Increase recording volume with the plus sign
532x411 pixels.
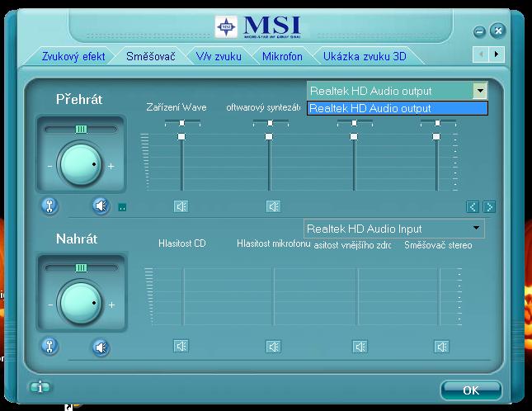[111, 305]
